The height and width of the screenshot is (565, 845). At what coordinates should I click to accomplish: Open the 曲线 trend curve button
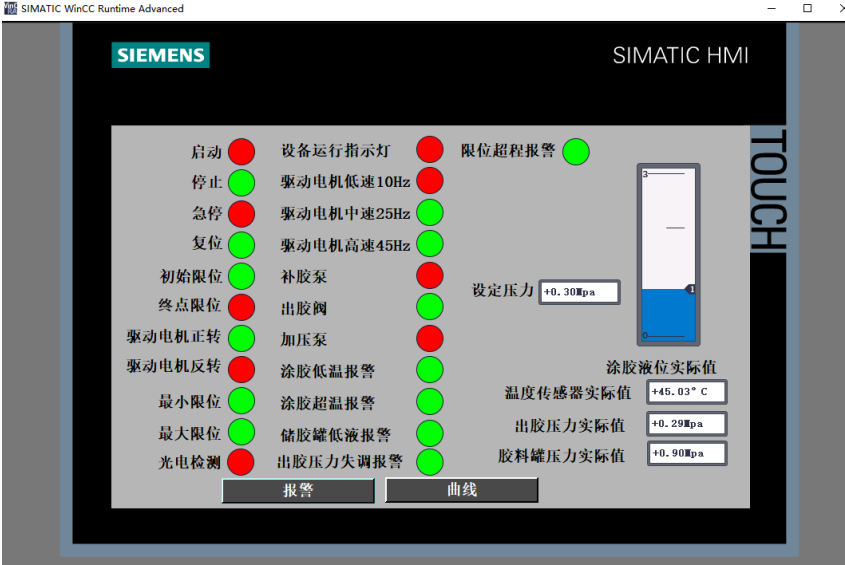click(x=462, y=490)
